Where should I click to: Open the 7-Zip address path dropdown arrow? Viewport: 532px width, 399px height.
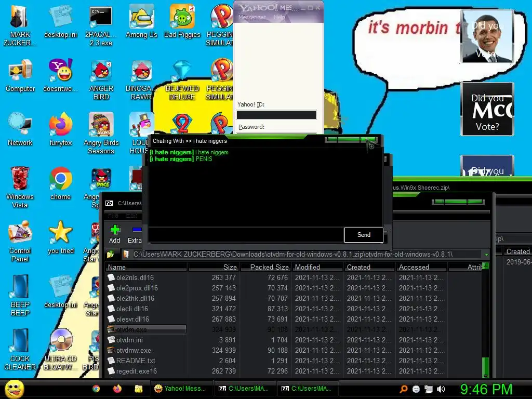point(486,255)
